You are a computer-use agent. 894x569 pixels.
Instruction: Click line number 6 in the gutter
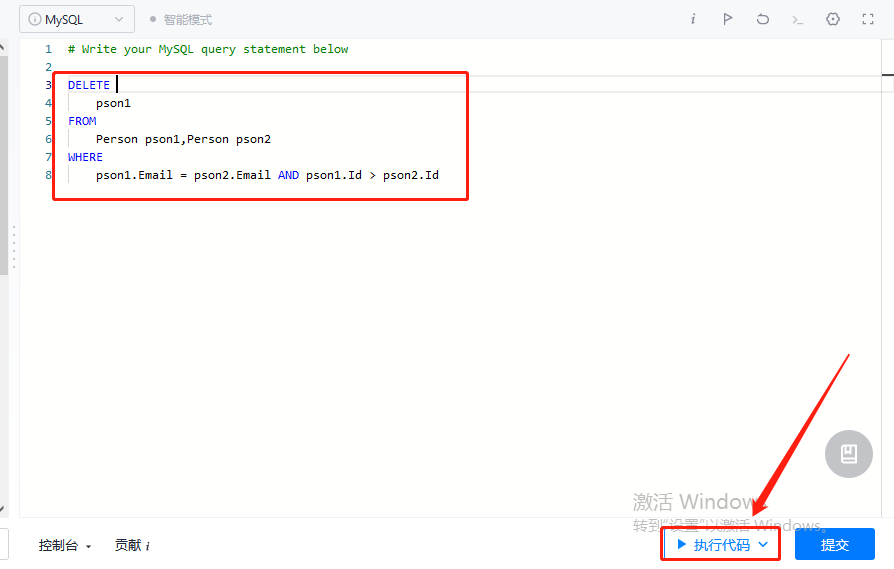pyautogui.click(x=48, y=139)
